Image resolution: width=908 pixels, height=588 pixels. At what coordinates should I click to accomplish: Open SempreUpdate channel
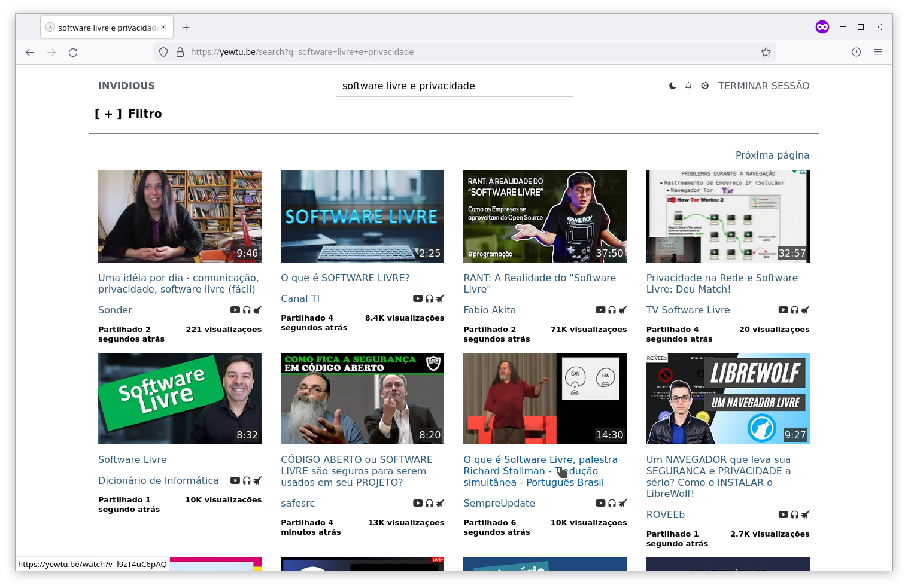pos(499,503)
